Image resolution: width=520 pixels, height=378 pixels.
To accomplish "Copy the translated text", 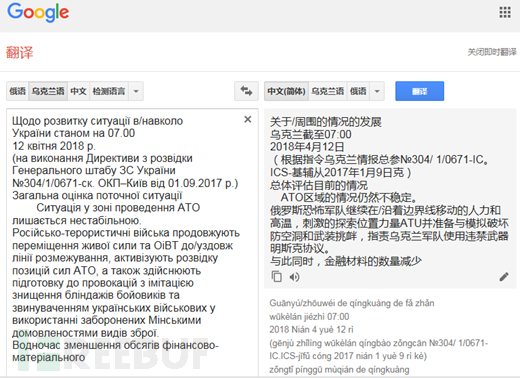I will point(277,277).
